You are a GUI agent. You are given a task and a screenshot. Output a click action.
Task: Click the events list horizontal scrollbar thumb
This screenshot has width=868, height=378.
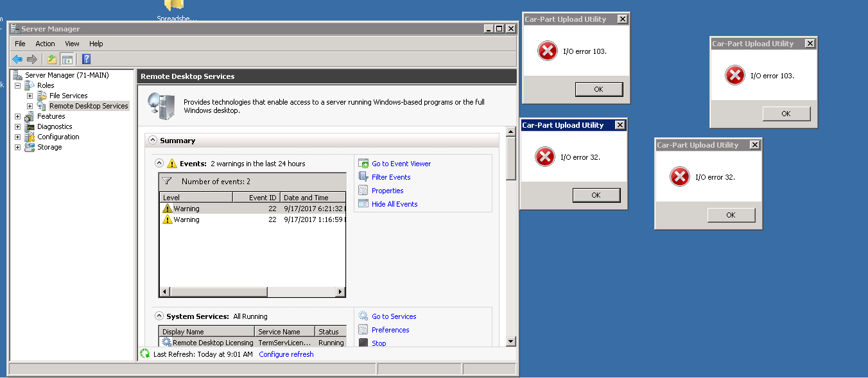(218, 292)
